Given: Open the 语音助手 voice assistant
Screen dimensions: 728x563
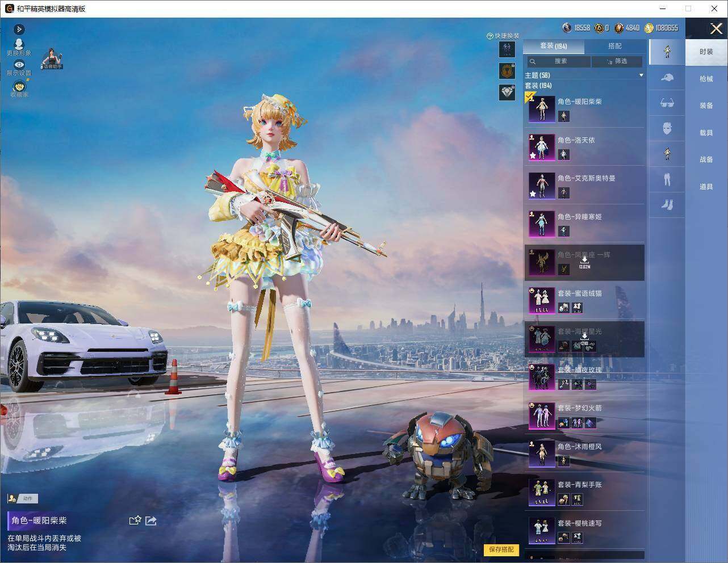Looking at the screenshot, I should (x=52, y=59).
